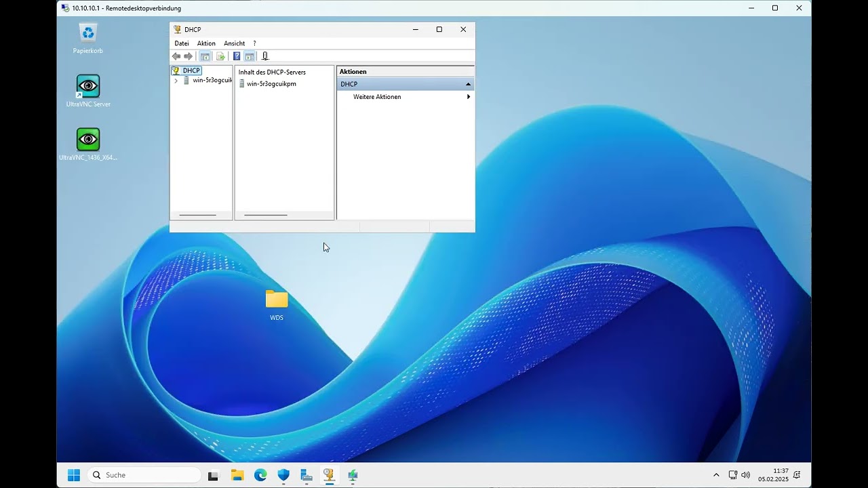868x488 pixels.
Task: Open Help via the blue question-mark icon
Action: click(x=237, y=56)
